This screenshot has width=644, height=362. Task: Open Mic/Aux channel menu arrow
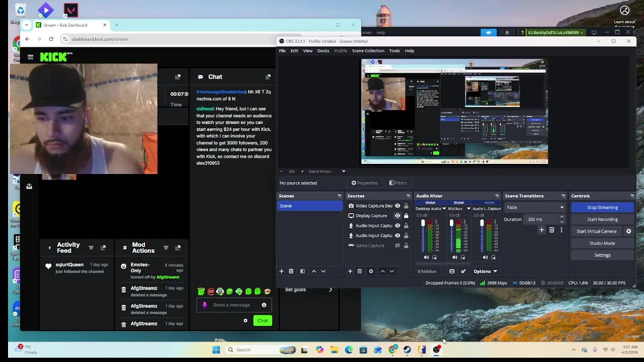click(x=468, y=209)
